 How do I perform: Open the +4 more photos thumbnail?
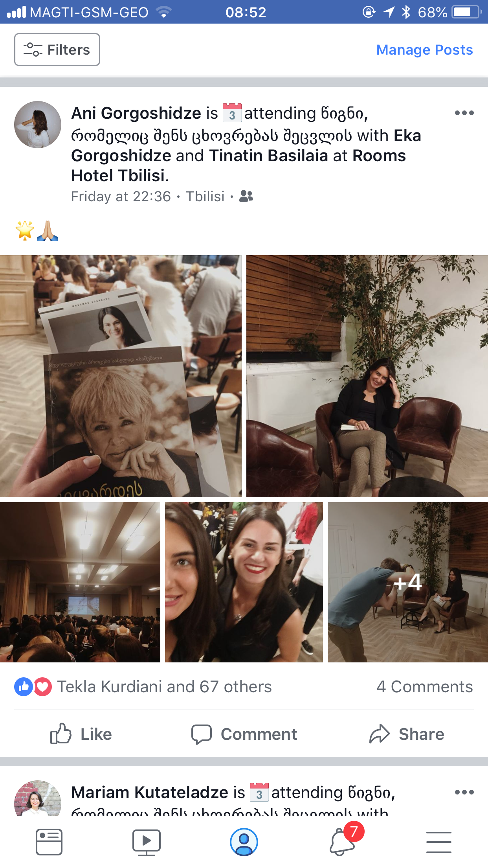pyautogui.click(x=408, y=582)
